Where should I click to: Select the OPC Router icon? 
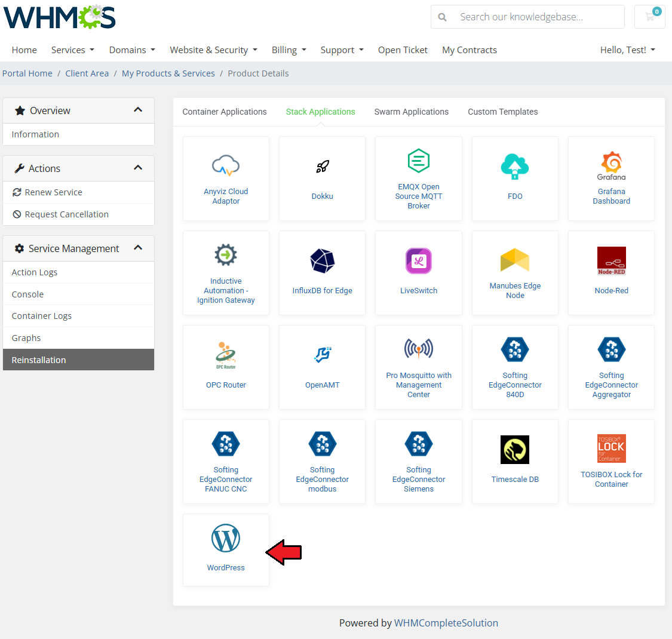click(x=226, y=355)
